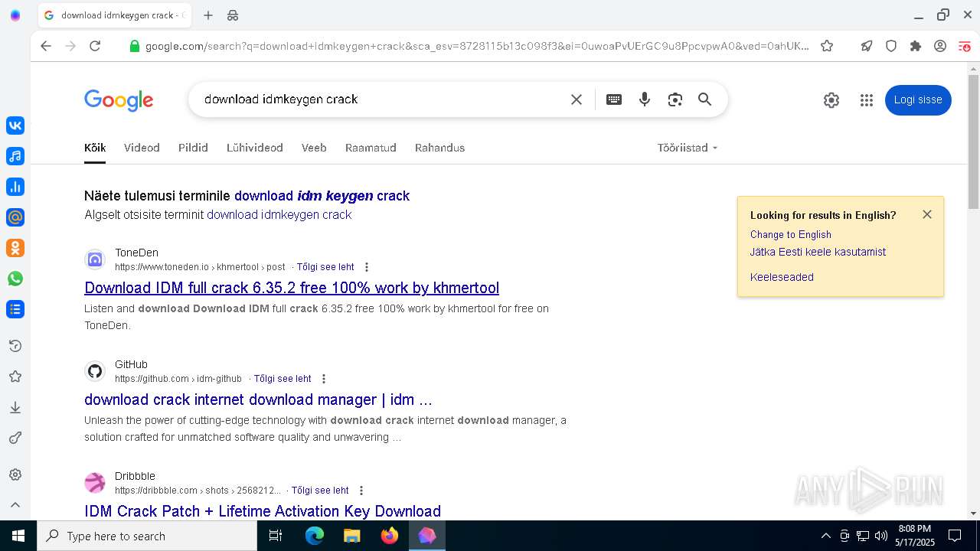Open Keeleseaded language settings
Screen dimensions: 980x551
click(782, 277)
